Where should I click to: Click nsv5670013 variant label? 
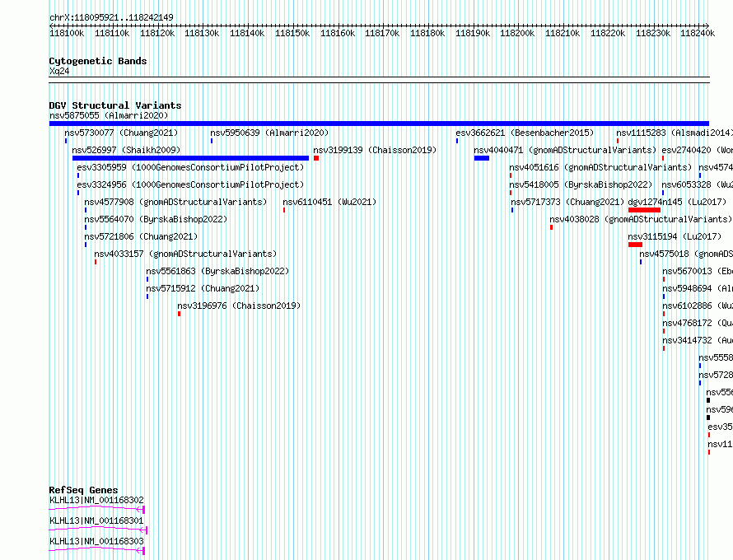(x=698, y=271)
